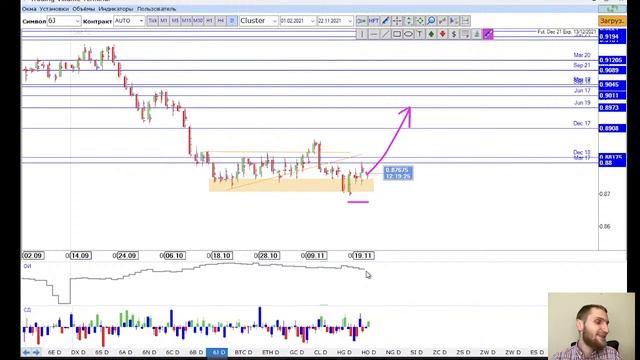Switch to the Tick timeframe
This screenshot has height=360, width=640.
(x=152, y=20)
